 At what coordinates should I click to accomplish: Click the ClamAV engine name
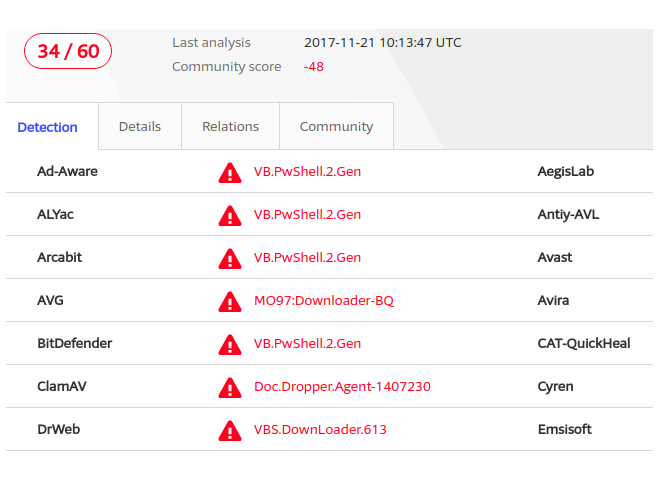pos(61,386)
